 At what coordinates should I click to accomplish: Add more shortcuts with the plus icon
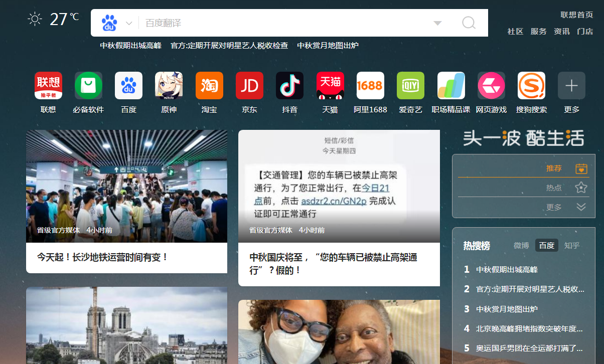571,86
